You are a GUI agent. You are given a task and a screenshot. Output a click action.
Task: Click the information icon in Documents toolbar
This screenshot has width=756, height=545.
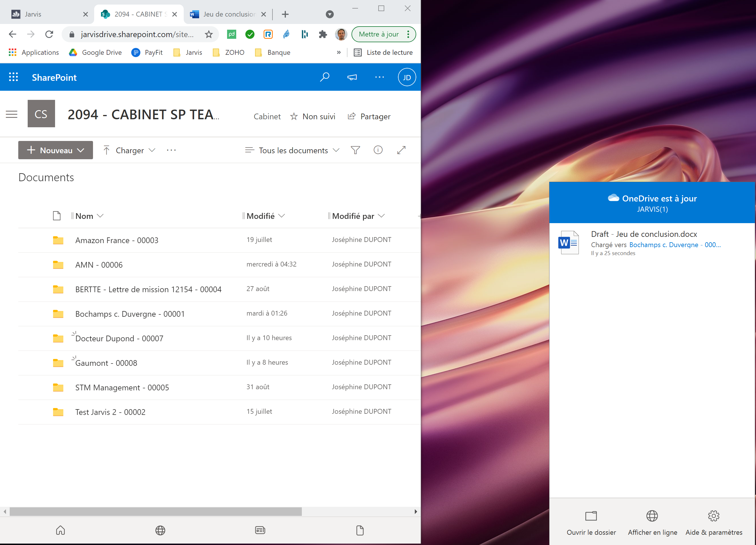tap(379, 150)
